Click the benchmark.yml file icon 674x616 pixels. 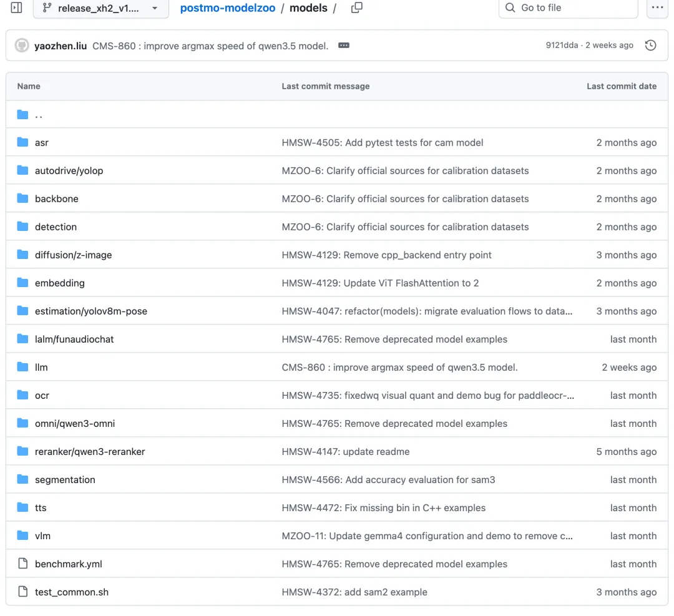(23, 564)
